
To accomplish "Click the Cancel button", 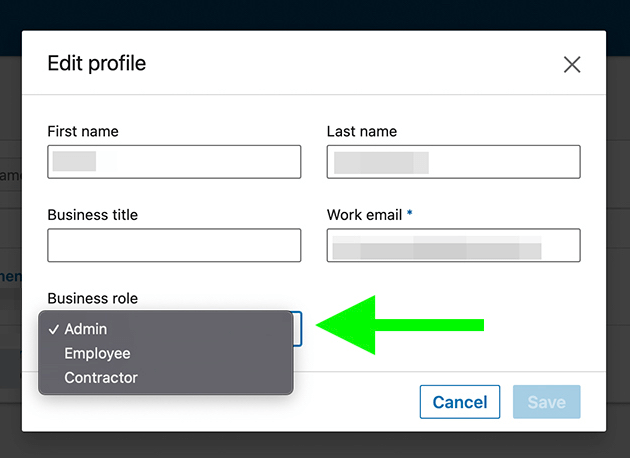I will pos(460,402).
